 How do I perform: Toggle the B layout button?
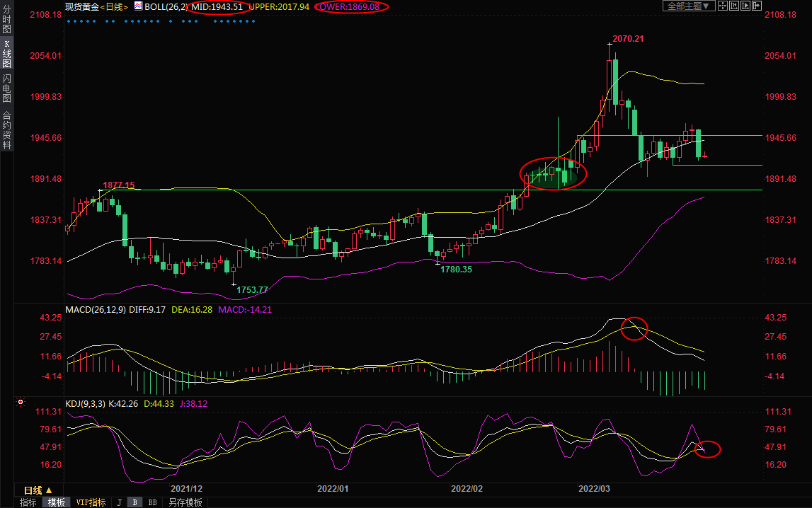[135, 502]
